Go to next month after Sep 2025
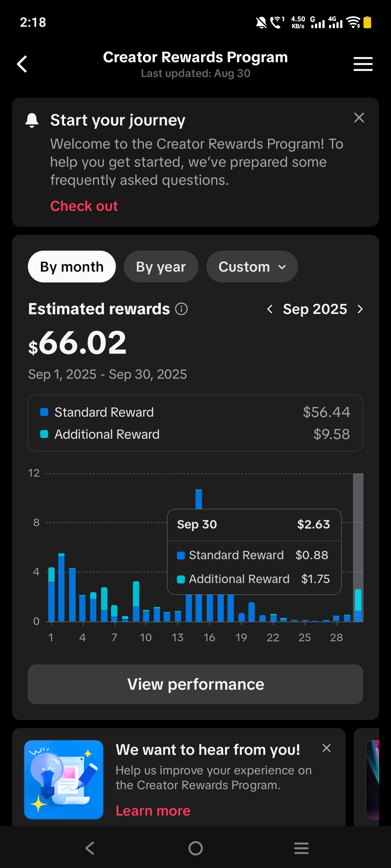Screen dimensions: 391x868 [x=360, y=309]
